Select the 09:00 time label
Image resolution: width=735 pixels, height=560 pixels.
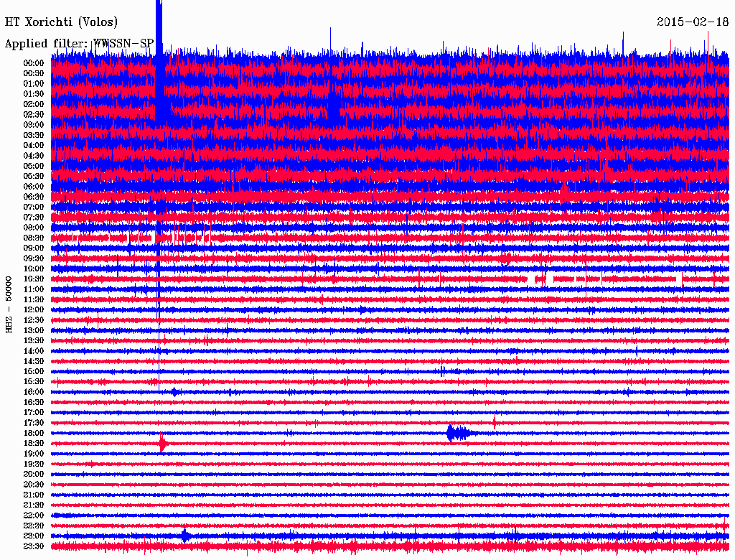34,248
